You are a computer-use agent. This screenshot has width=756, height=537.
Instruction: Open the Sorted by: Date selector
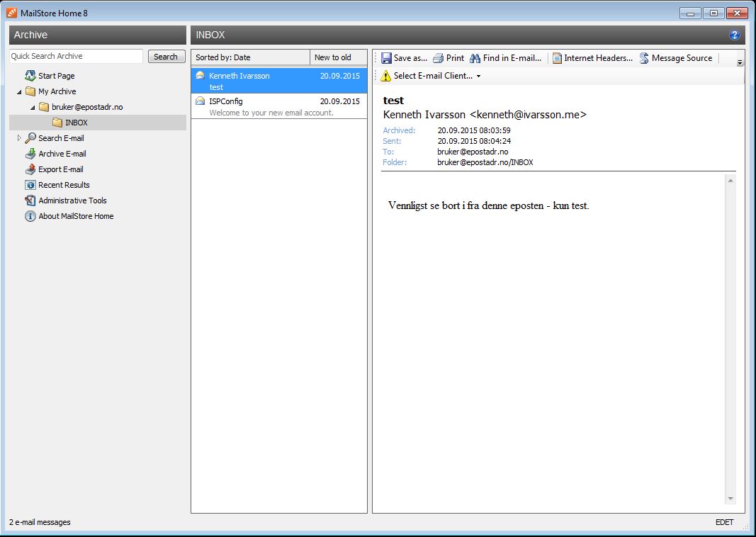tap(250, 57)
